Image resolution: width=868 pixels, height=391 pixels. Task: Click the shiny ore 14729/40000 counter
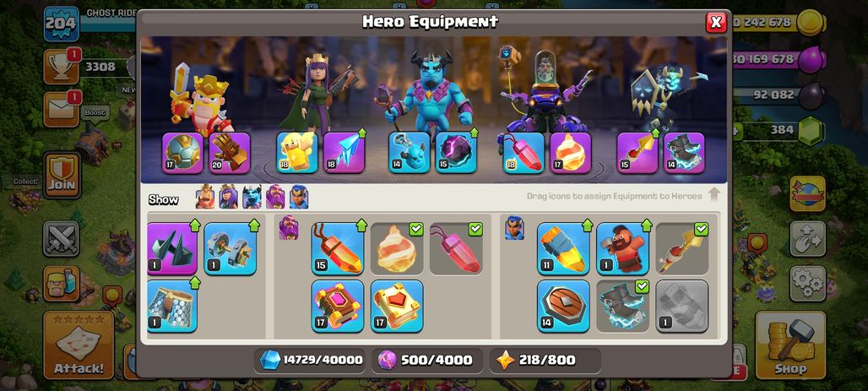312,360
